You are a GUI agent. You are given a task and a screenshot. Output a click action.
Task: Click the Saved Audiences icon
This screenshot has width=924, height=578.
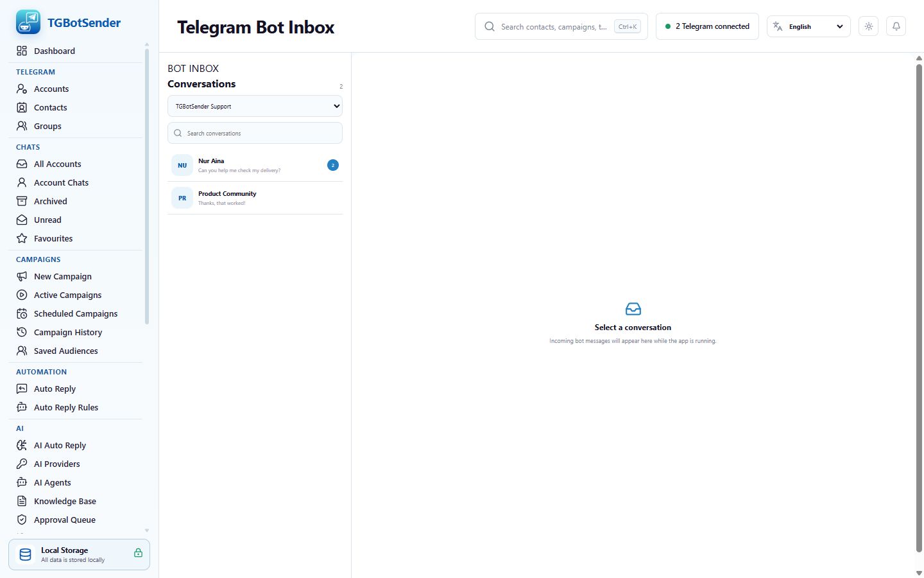pyautogui.click(x=22, y=351)
